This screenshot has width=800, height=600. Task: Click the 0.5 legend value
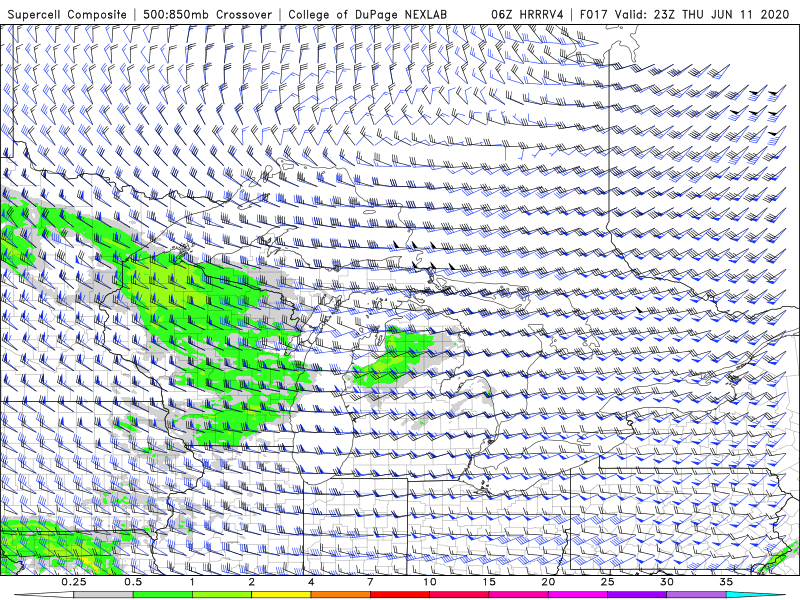(x=133, y=582)
